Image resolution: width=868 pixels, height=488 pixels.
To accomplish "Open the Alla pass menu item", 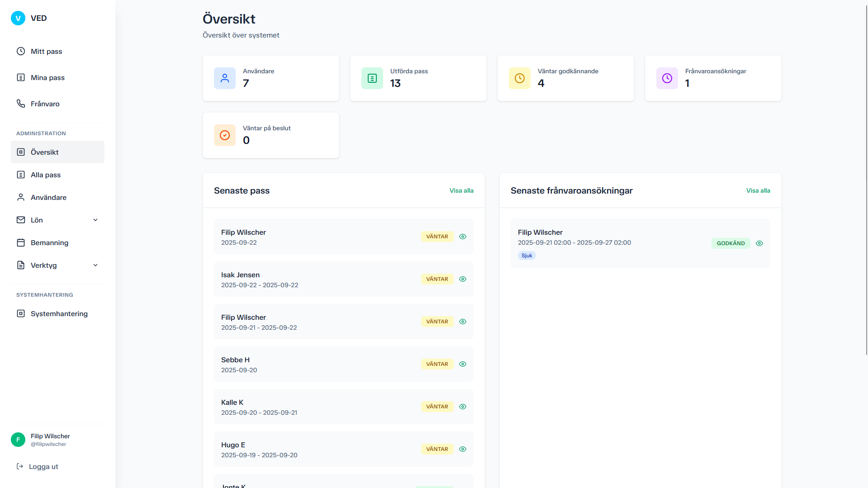I will pos(46,175).
